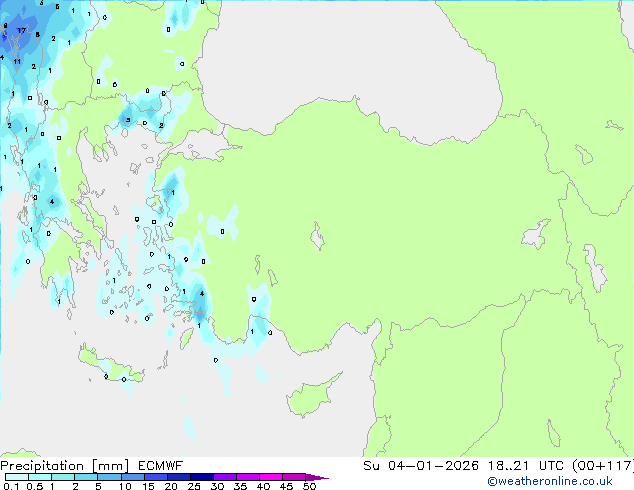
Task: Click the legend value 0.1 label
Action: [11, 487]
